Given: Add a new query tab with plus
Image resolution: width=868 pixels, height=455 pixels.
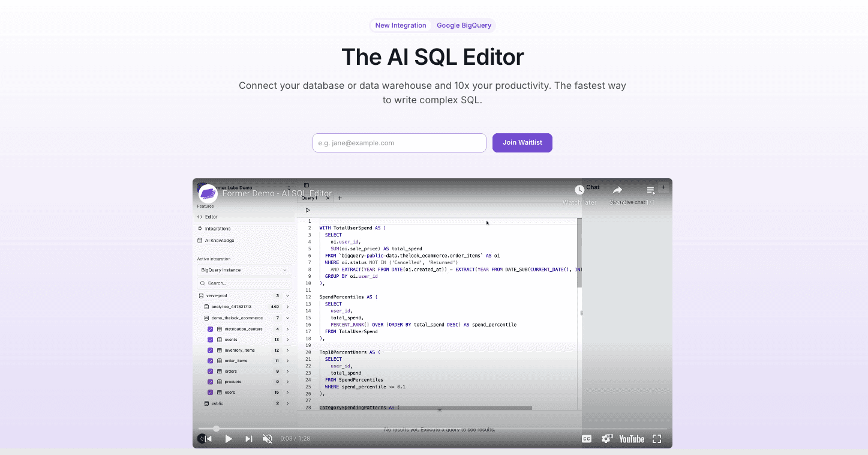Looking at the screenshot, I should (x=340, y=198).
